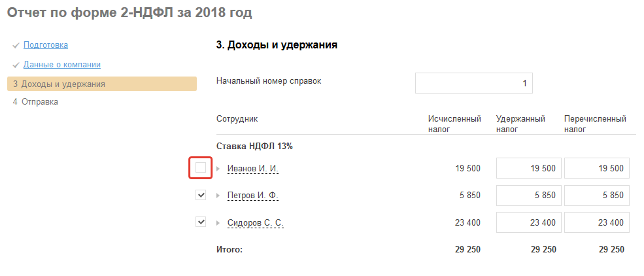Expand the Иванов И. И. row arrow
Image resolution: width=644 pixels, height=276 pixels.
click(x=218, y=169)
